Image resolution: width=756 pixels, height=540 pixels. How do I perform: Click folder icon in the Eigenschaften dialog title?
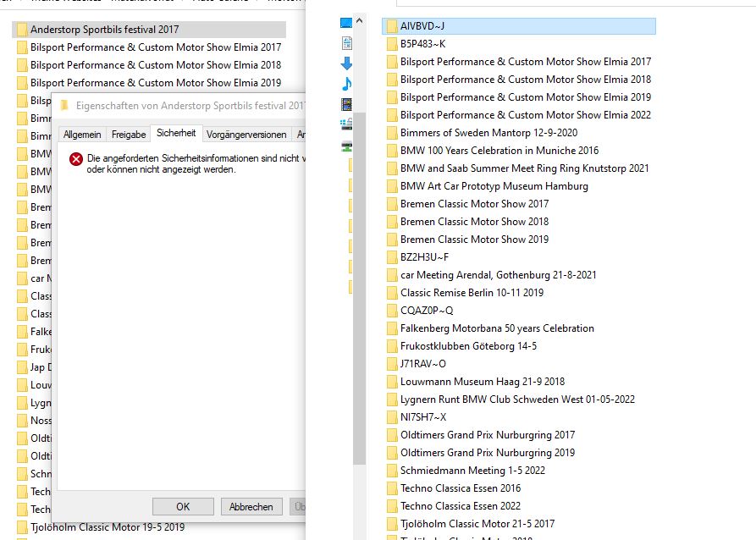point(64,105)
